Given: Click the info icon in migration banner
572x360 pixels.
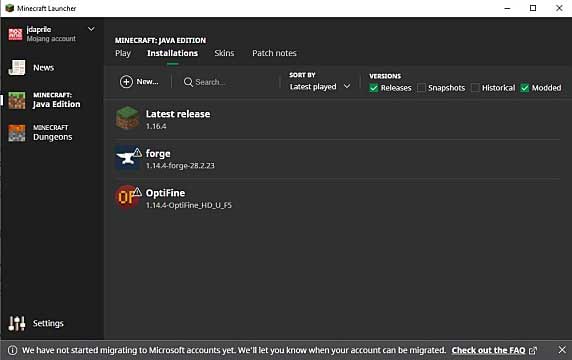Looking at the screenshot, I should click(12, 350).
